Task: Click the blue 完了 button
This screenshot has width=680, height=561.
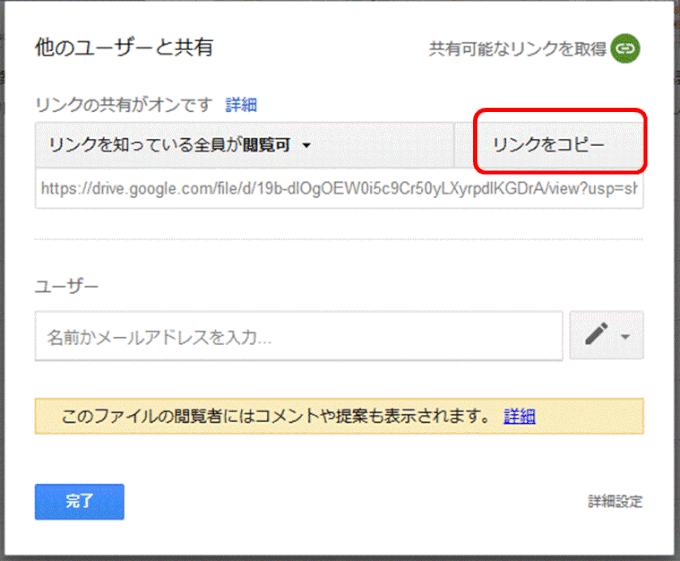Action: click(x=79, y=502)
